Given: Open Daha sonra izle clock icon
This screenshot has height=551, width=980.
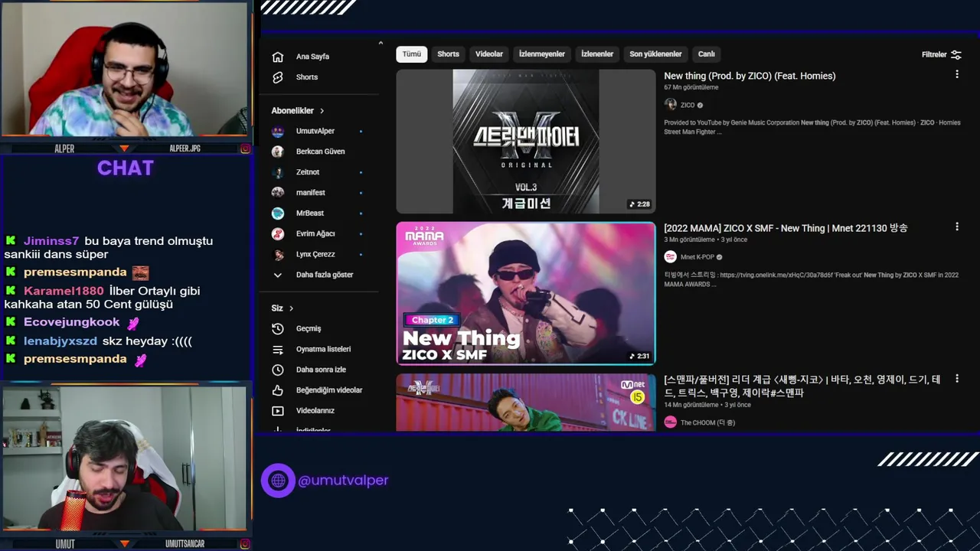Looking at the screenshot, I should click(278, 370).
